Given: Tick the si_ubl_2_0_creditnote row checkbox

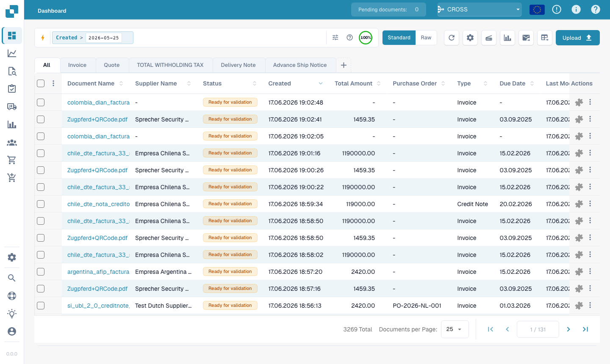Looking at the screenshot, I should point(41,306).
